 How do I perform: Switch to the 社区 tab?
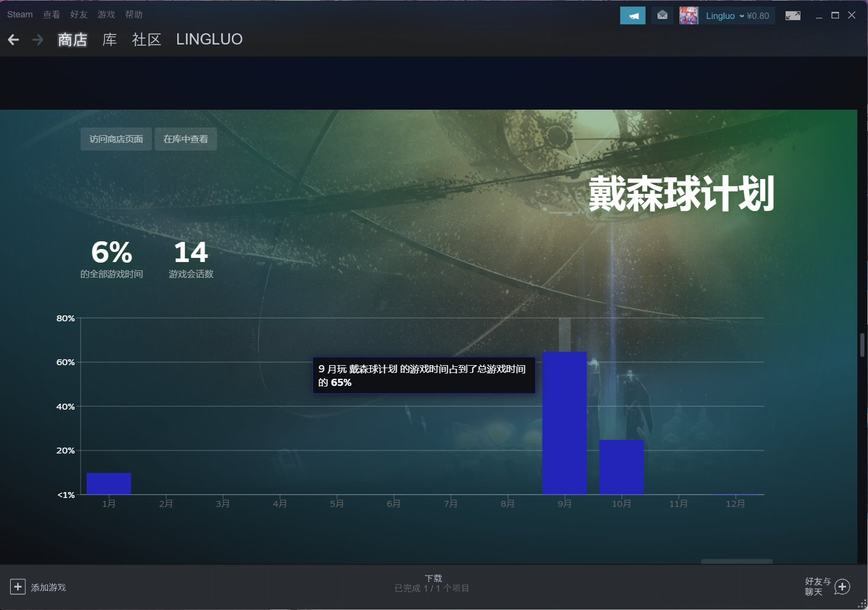tap(146, 40)
